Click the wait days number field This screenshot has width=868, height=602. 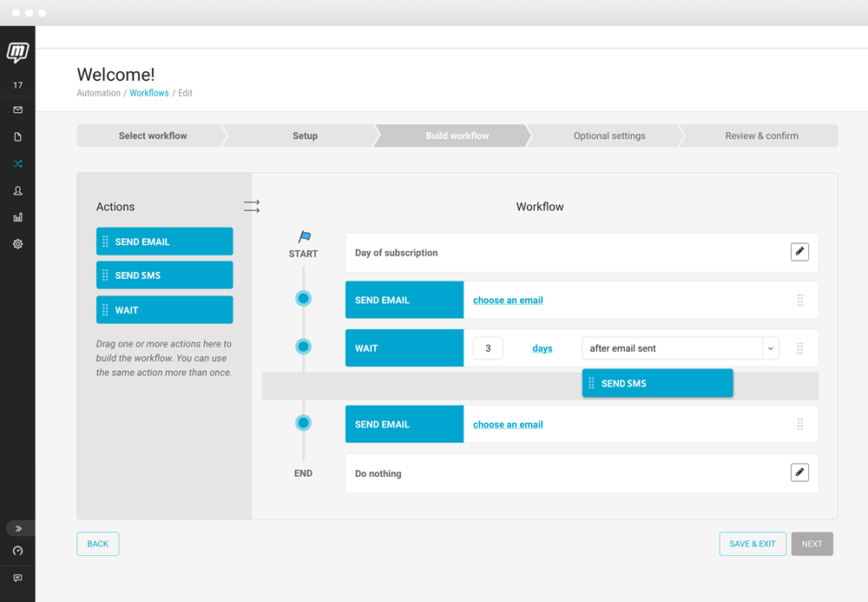[x=488, y=348]
